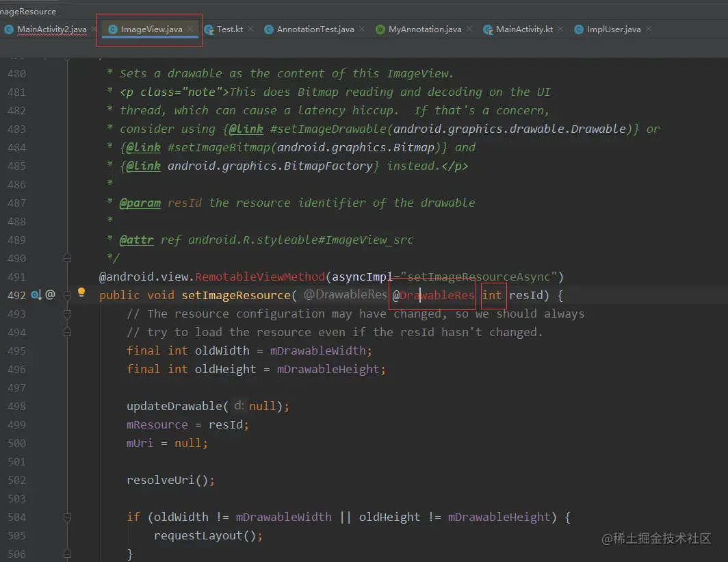This screenshot has height=562, width=728.
Task: Click the Java class icon on ImageView.java tab
Action: point(112,29)
